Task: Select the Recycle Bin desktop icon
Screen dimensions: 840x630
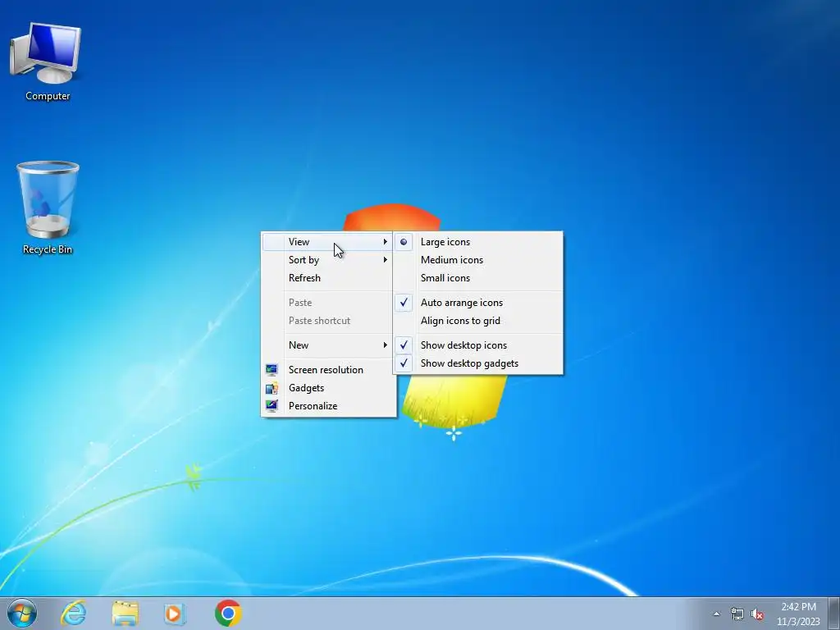Action: tap(47, 208)
